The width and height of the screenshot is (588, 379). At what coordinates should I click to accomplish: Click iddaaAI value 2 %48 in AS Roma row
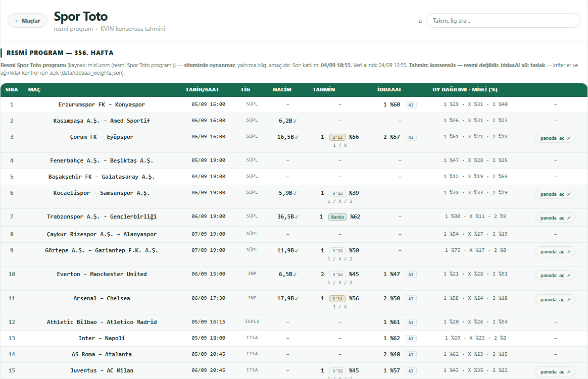[x=391, y=354]
